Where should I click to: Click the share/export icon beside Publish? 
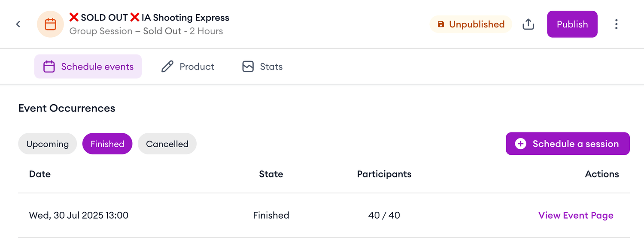528,24
